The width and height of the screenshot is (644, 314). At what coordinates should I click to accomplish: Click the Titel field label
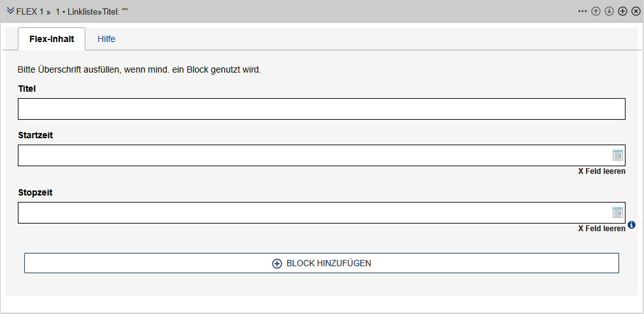[x=27, y=89]
